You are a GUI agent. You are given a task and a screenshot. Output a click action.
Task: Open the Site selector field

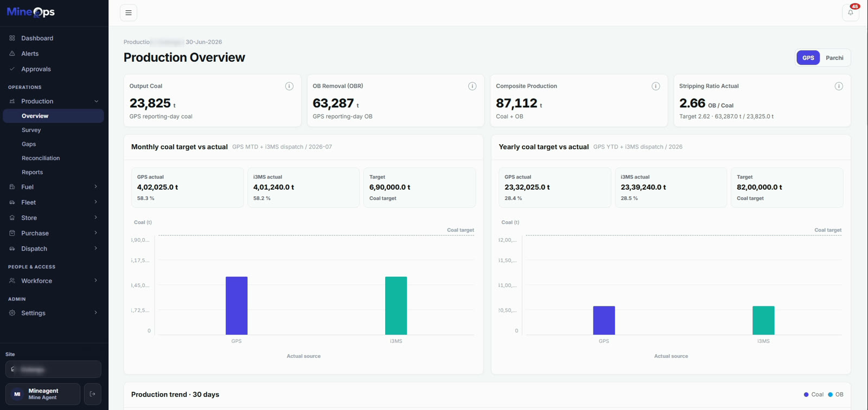(53, 369)
